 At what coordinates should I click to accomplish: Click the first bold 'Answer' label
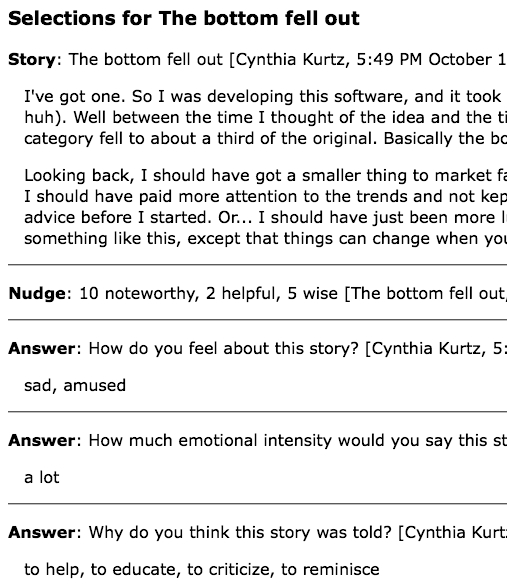point(42,348)
